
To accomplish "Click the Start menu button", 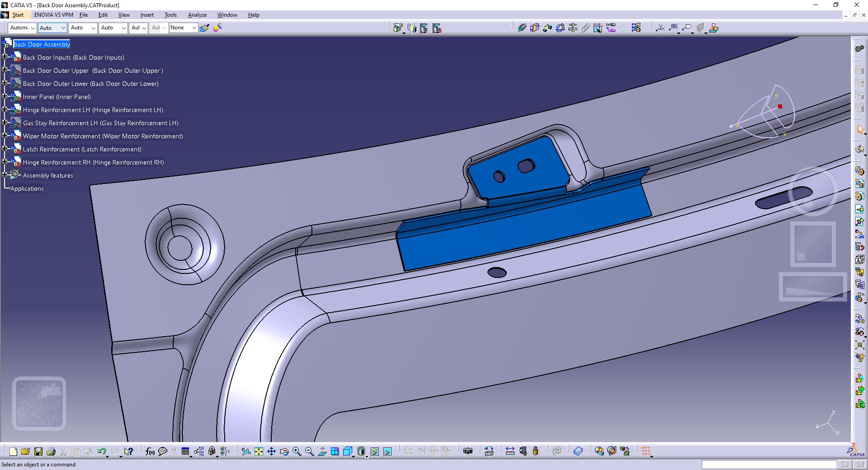I will [x=18, y=15].
